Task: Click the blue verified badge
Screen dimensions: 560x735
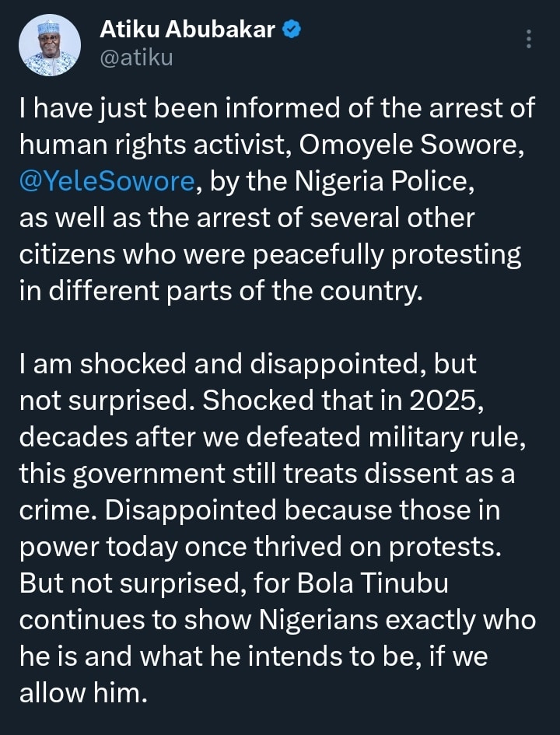Action: coord(292,30)
